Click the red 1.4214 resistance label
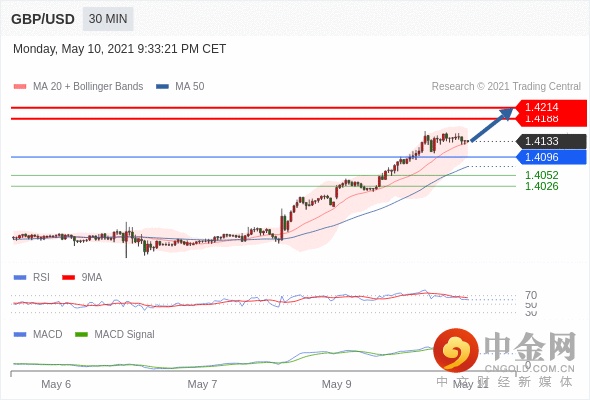This screenshot has width=590, height=400. pyautogui.click(x=551, y=107)
